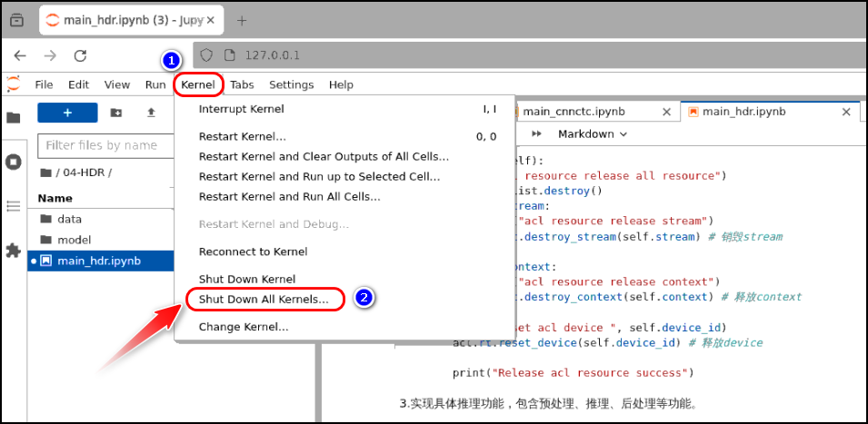
Task: Create a new folder in file browser
Action: [x=116, y=113]
